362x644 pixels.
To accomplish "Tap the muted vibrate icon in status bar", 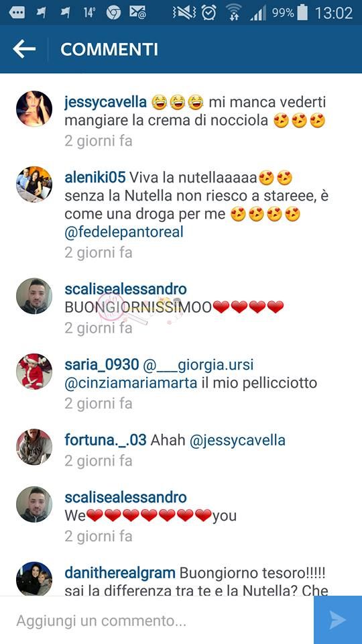I will click(184, 13).
